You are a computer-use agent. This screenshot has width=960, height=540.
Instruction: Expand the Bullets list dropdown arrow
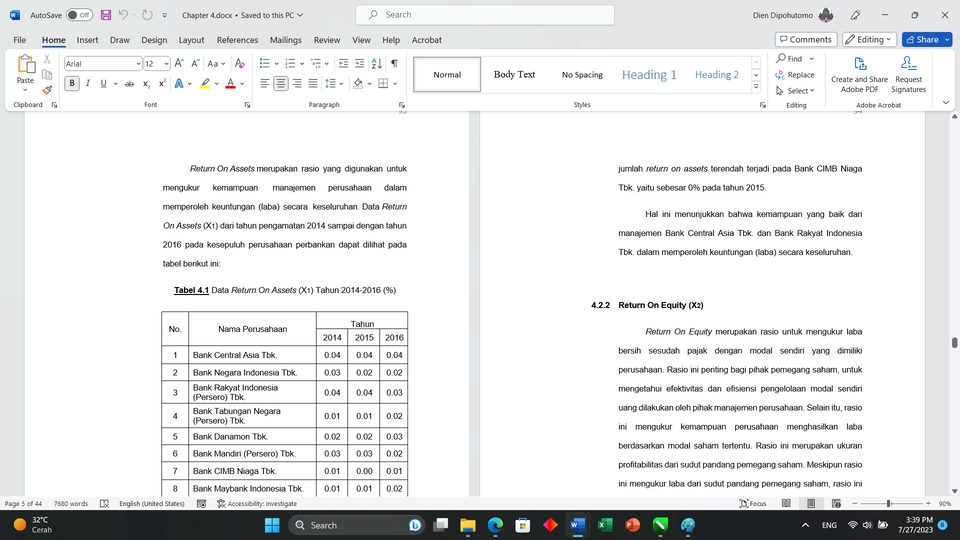click(277, 64)
